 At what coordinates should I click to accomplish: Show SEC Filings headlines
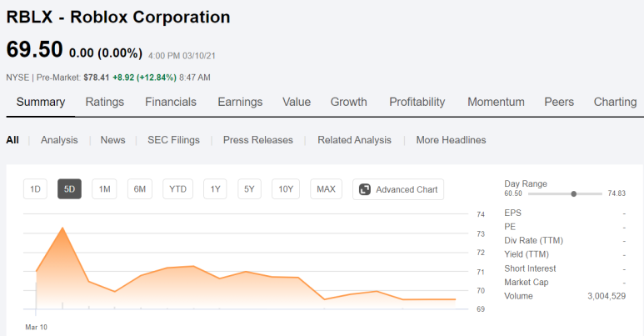(x=174, y=140)
